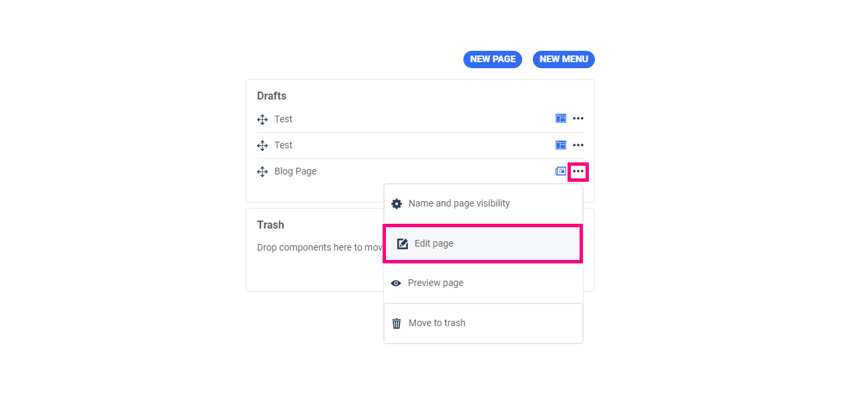868x401 pixels.
Task: Click the Drafts section heading
Action: [272, 96]
